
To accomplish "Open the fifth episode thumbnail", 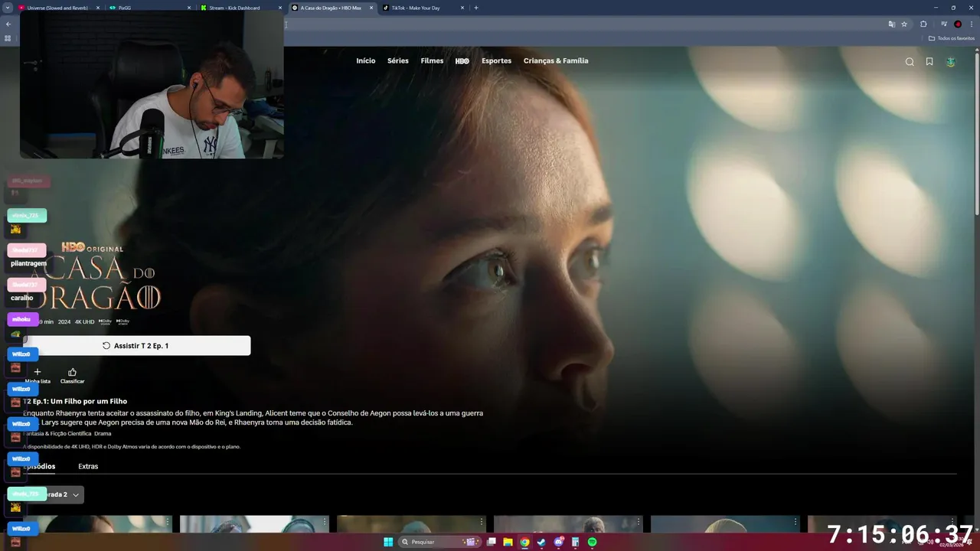I will pyautogui.click(x=725, y=523).
